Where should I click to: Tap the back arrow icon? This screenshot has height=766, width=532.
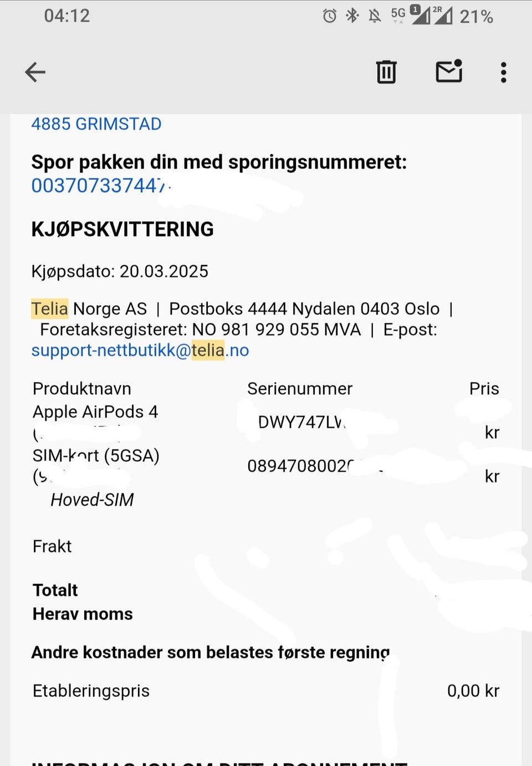click(x=35, y=72)
